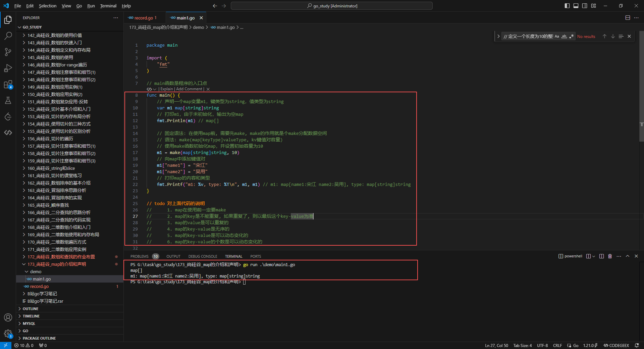Toggle Match Case in find widget
644x349 pixels.
click(x=557, y=37)
